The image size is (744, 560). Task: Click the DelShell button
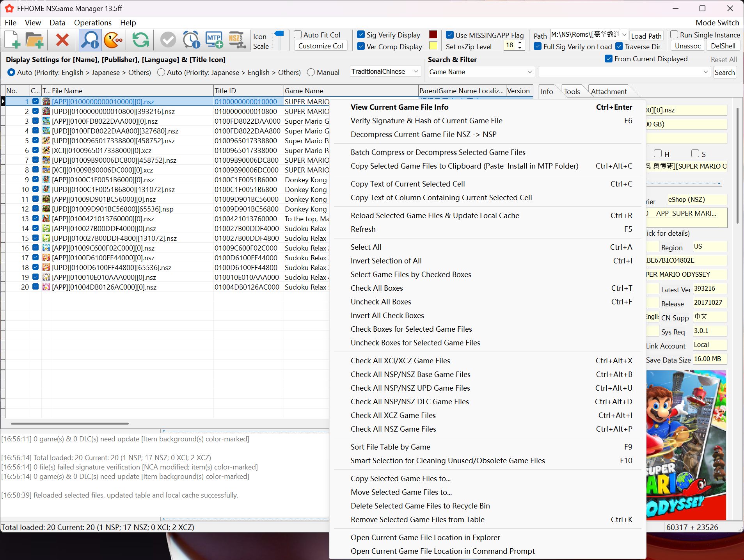point(723,46)
